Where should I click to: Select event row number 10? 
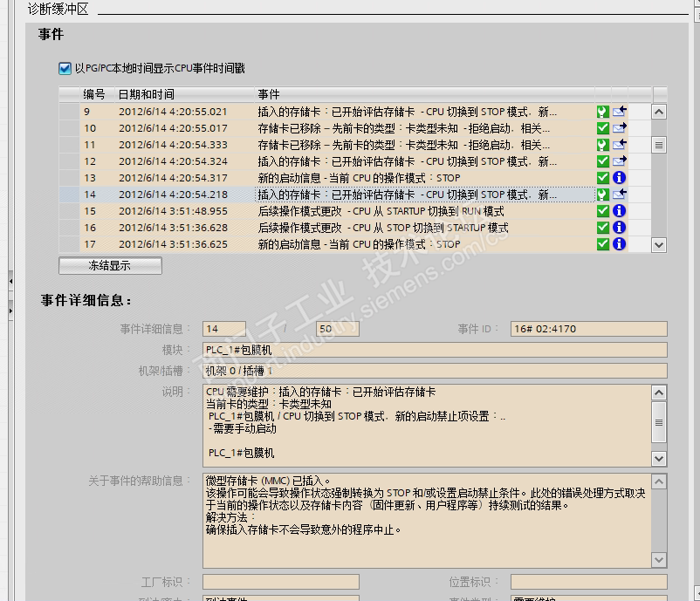343,128
